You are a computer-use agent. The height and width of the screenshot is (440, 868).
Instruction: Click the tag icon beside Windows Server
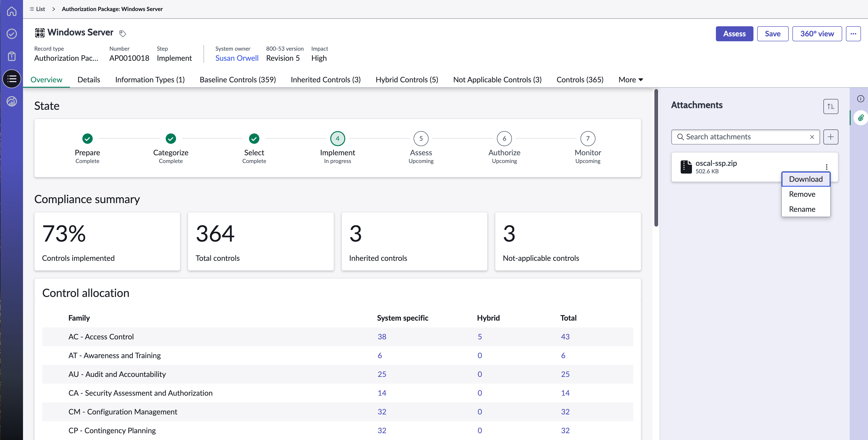click(x=123, y=33)
